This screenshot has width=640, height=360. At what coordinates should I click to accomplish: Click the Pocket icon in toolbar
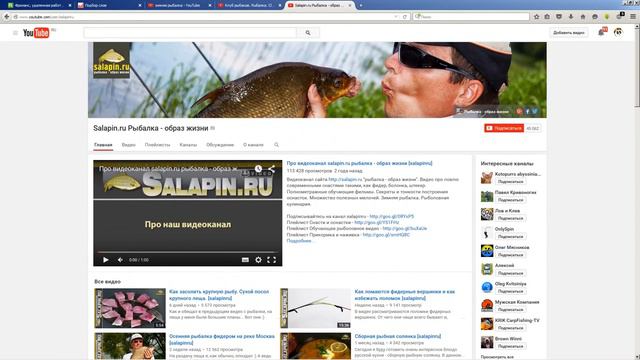pos(559,17)
